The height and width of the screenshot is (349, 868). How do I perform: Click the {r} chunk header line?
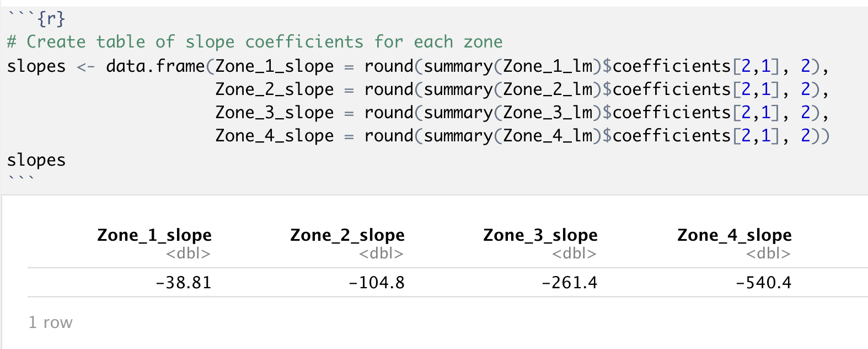pyautogui.click(x=37, y=19)
